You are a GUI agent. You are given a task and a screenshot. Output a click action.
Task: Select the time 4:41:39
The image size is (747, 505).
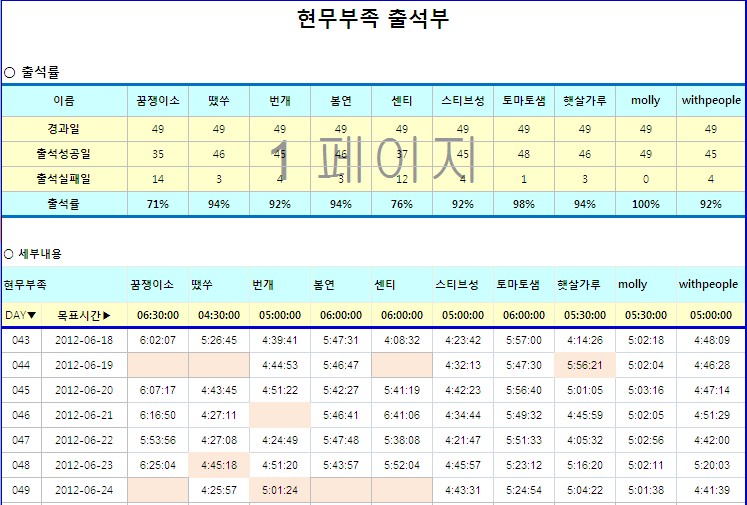pyautogui.click(x=711, y=490)
